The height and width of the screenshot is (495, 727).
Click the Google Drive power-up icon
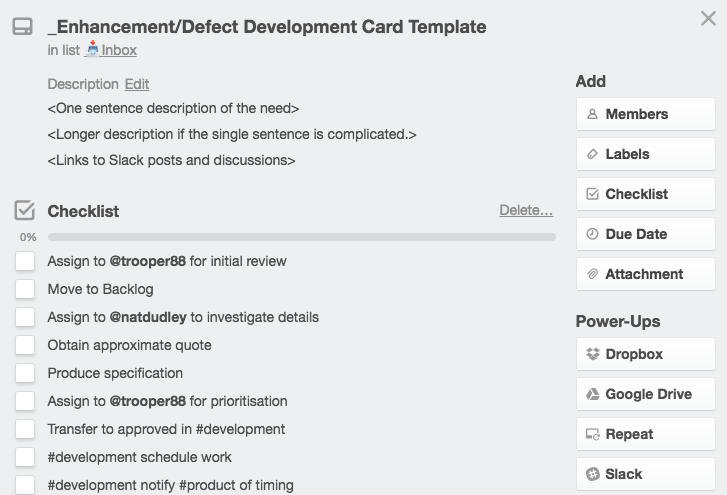[x=593, y=394]
